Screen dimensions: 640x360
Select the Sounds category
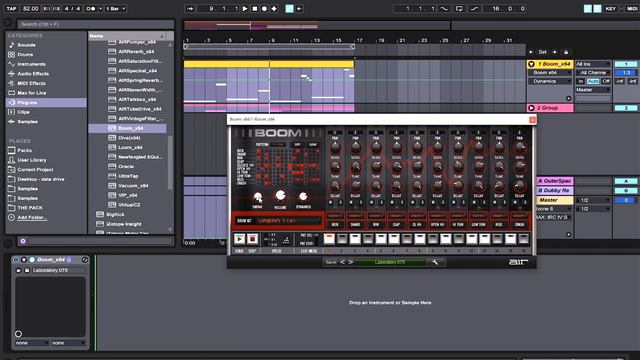pos(26,45)
